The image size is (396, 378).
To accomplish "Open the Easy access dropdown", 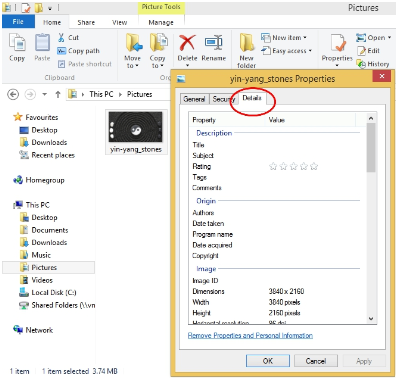I will pyautogui.click(x=286, y=51).
